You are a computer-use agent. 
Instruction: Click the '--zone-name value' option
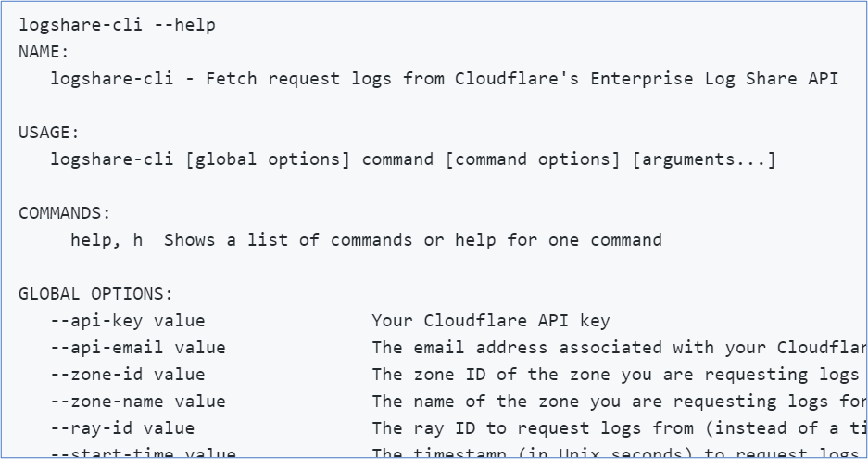click(x=138, y=402)
